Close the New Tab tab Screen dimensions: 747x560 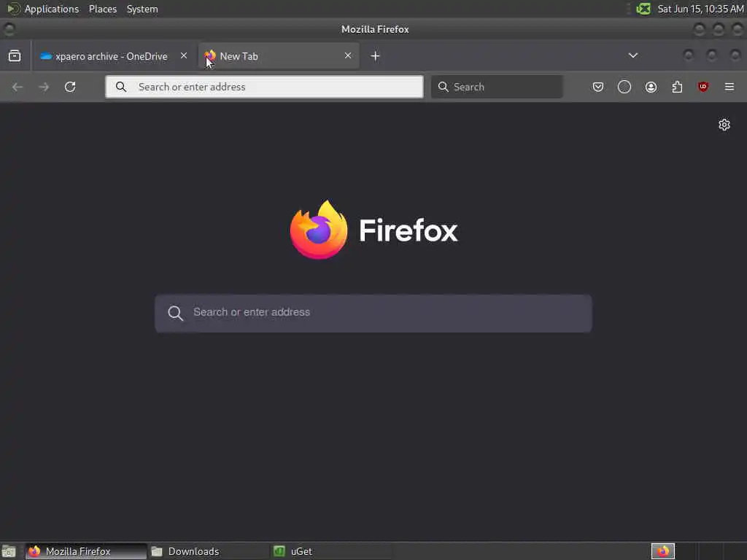click(348, 55)
